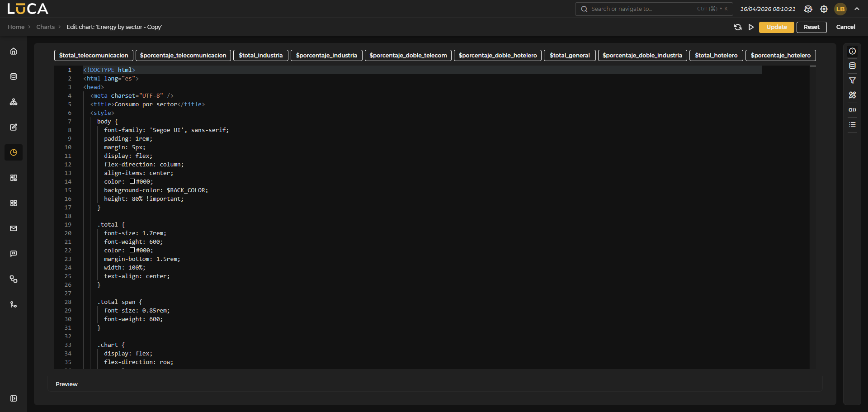Insert the $porcentaje_industria variable
The width and height of the screenshot is (868, 412).
tap(326, 55)
